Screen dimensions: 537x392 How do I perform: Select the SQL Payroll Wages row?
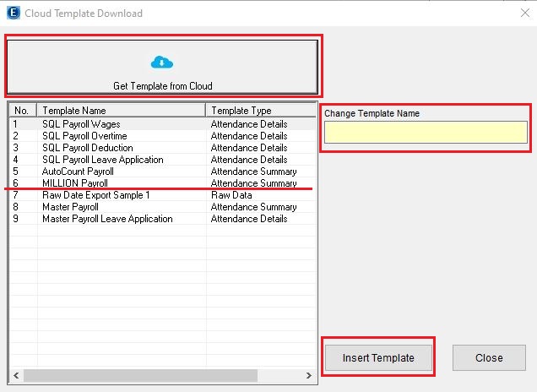click(x=162, y=124)
